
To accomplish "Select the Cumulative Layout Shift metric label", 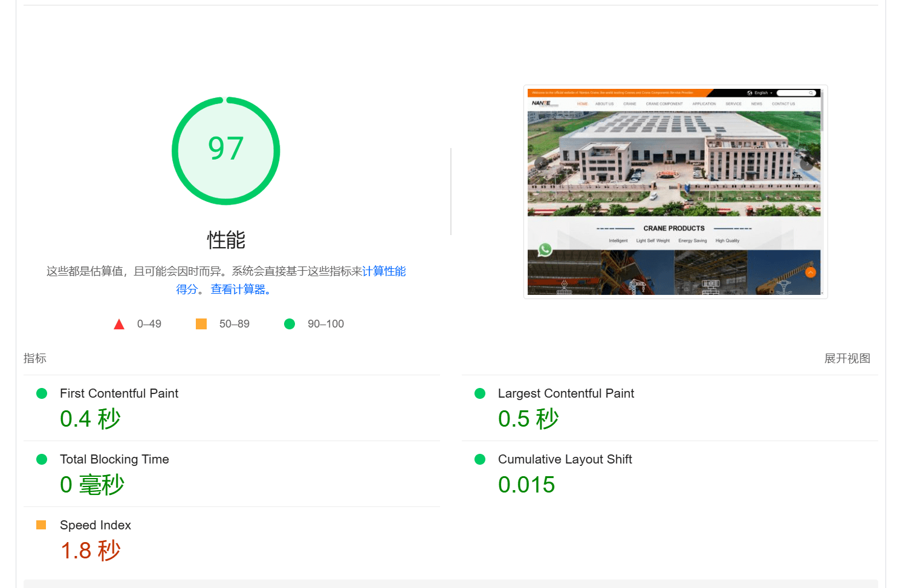I will pos(565,459).
